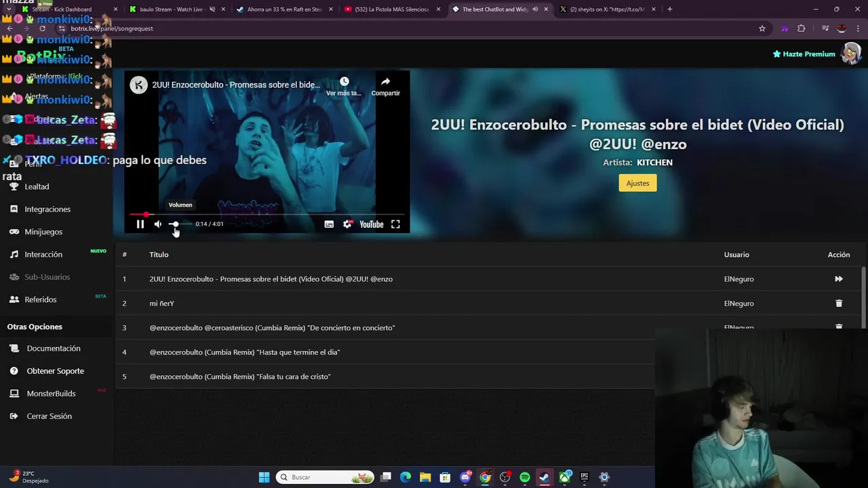Toggle video subtitles button
This screenshot has width=868, height=488.
(x=329, y=224)
